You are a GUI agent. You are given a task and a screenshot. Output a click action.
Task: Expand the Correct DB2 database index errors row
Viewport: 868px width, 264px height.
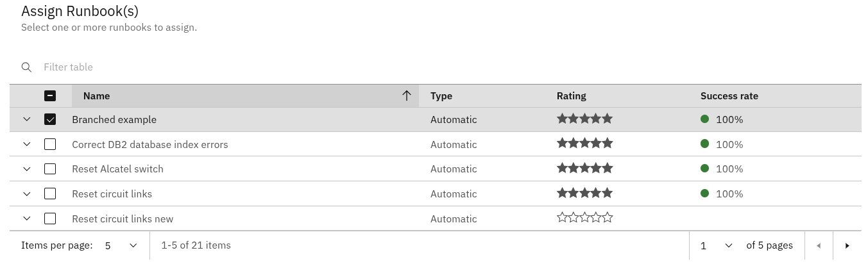click(x=26, y=144)
